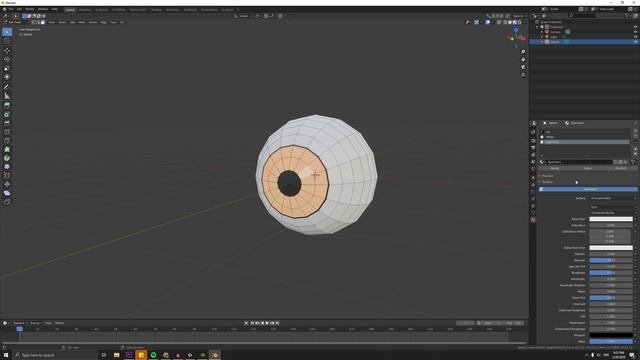Hide the Sphere object in the outliner
640x360 pixels.
coord(635,42)
